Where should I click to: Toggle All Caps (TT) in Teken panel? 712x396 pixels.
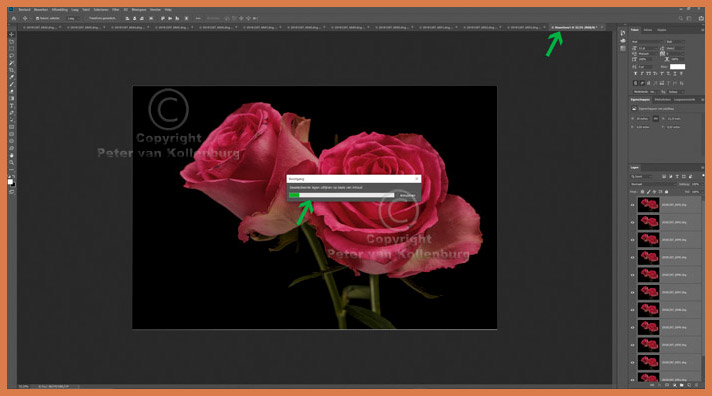click(x=648, y=74)
